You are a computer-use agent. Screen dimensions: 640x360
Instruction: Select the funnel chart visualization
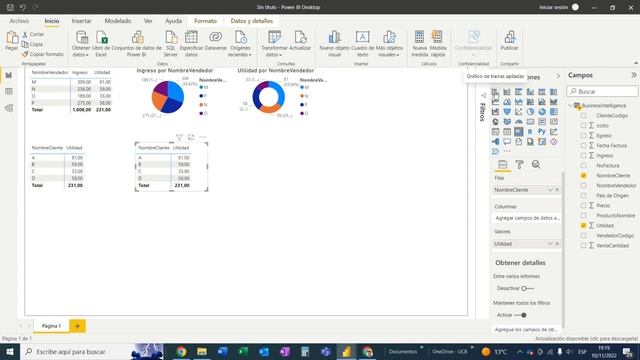(507, 111)
